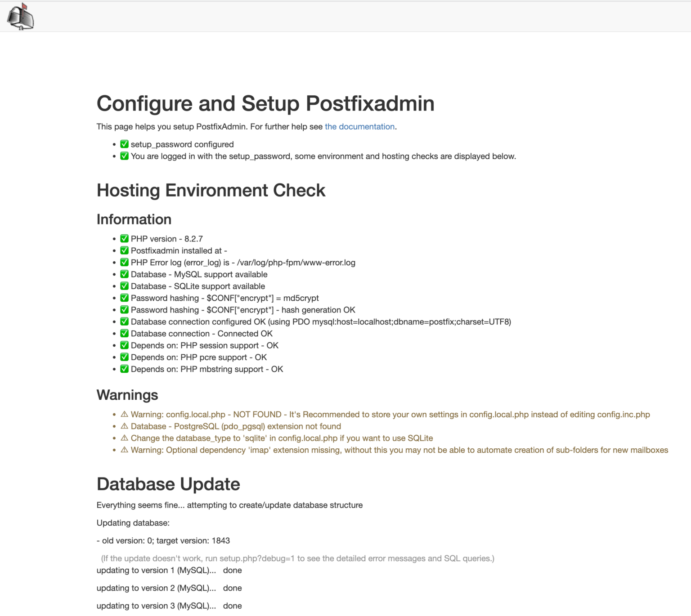Click the green check beside PHP version 8.2.7
Image resolution: width=691 pixels, height=616 pixels.
pos(124,239)
